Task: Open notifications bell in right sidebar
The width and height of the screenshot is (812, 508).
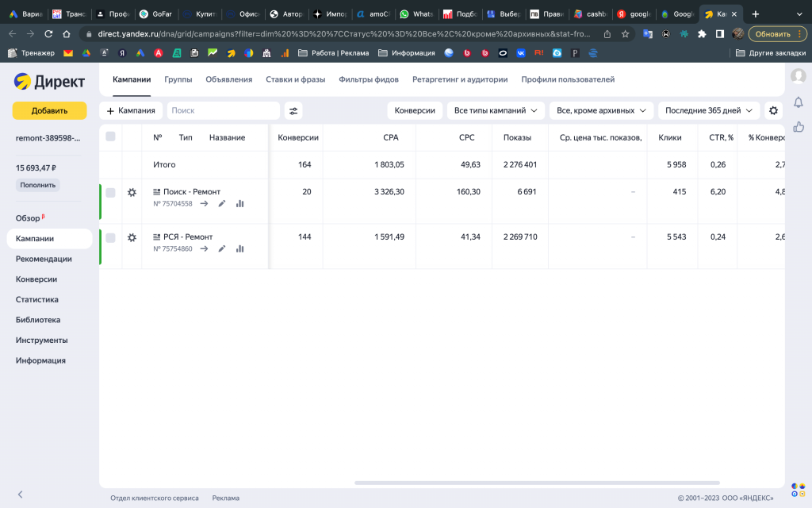Action: tap(799, 102)
